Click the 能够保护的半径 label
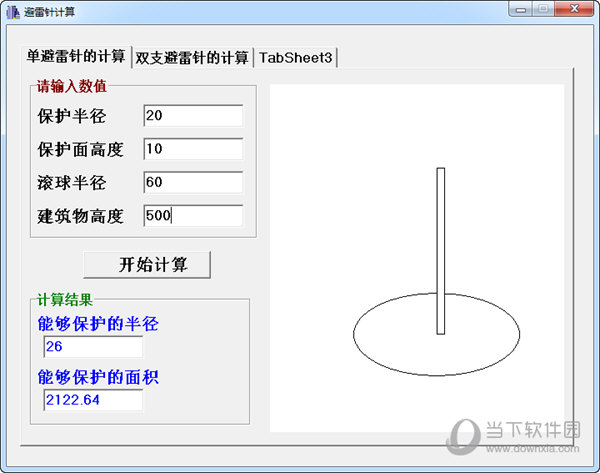This screenshot has width=600, height=473. point(98,324)
